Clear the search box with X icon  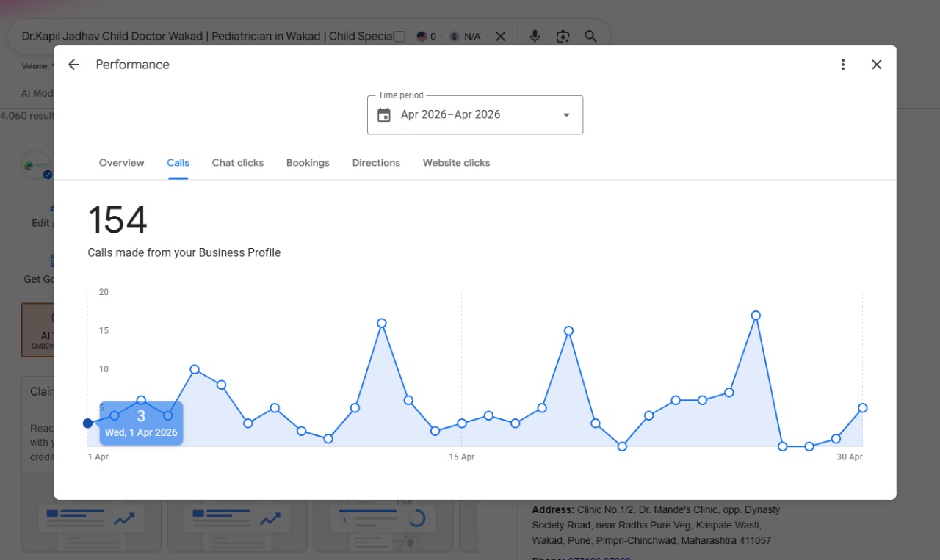pos(500,36)
